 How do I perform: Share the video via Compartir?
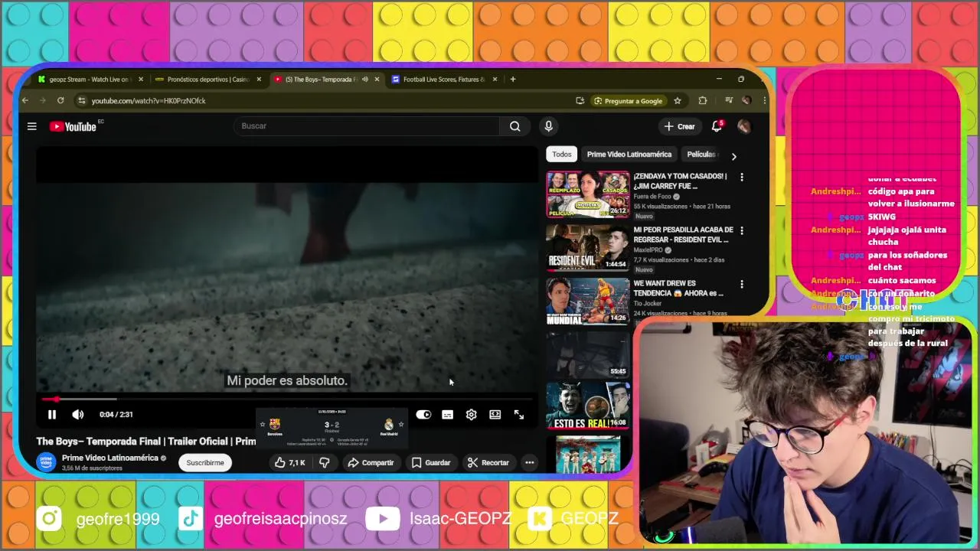pyautogui.click(x=371, y=462)
